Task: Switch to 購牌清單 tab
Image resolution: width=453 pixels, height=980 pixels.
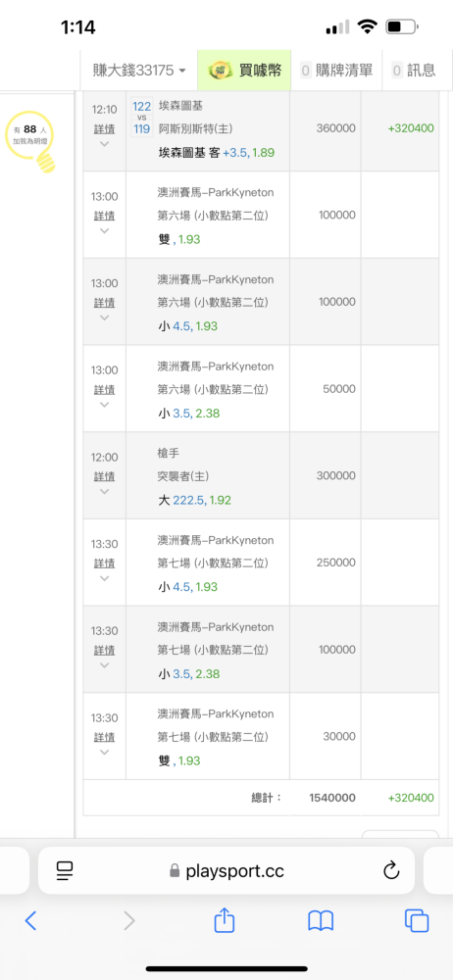Action: [x=336, y=70]
